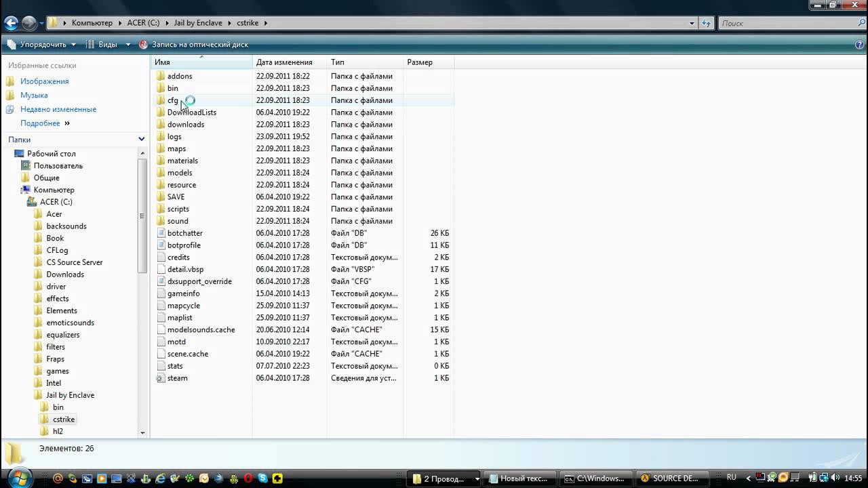
Task: Select the SAVE folder icon
Action: [x=161, y=197]
